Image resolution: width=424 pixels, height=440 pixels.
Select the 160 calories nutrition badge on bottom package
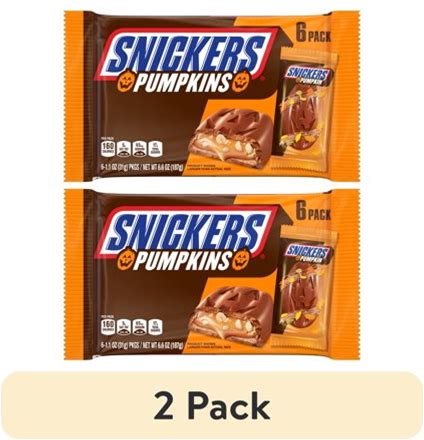pos(108,326)
